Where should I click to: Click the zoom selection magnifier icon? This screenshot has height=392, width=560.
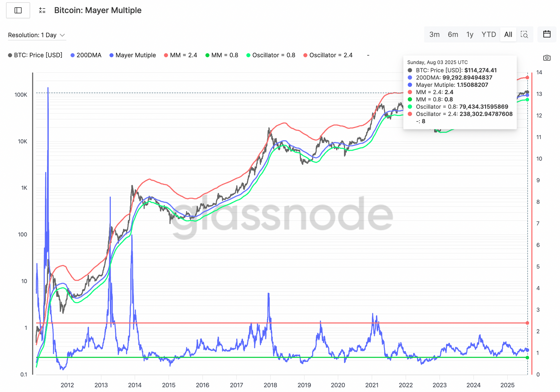pos(524,35)
